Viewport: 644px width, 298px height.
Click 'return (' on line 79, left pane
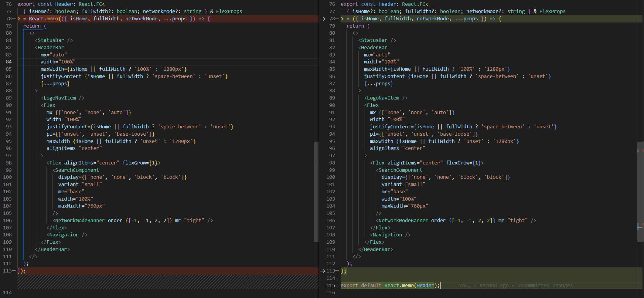click(35, 26)
